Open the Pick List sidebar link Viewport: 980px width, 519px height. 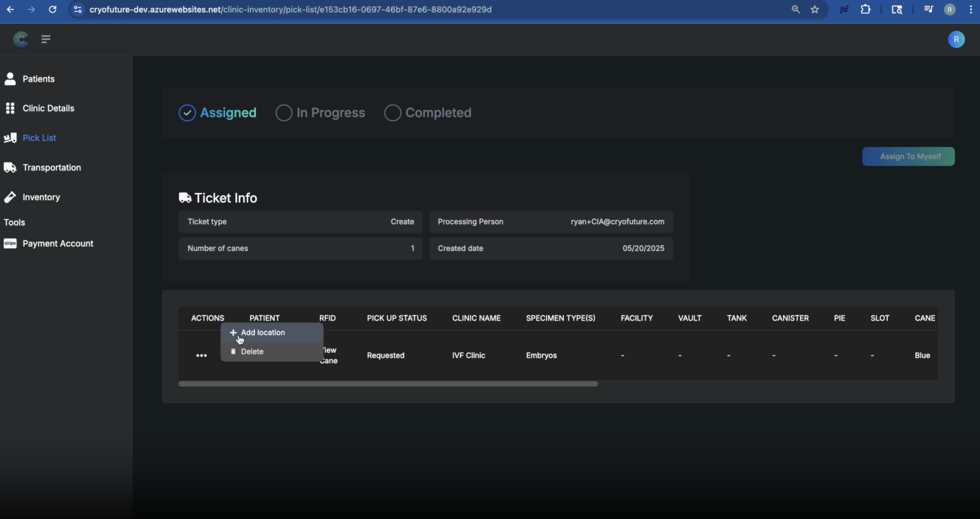click(x=39, y=138)
